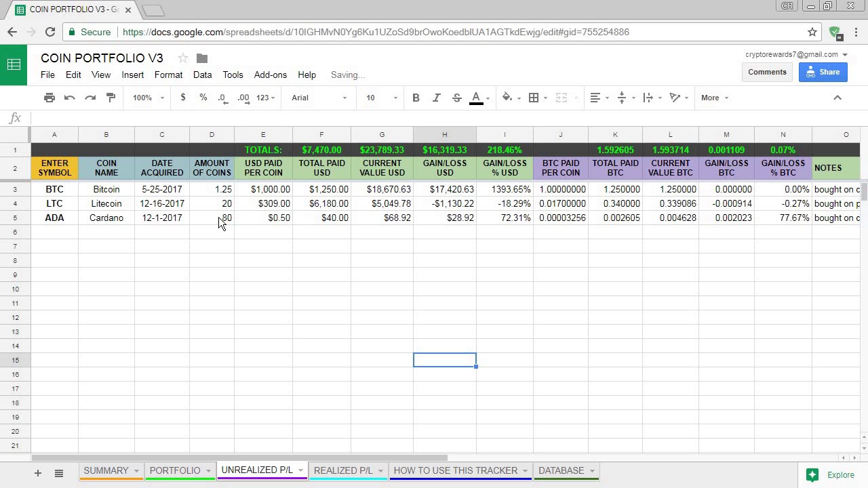Image resolution: width=868 pixels, height=488 pixels.
Task: Open SUMMARY tab options arrow
Action: [x=136, y=470]
